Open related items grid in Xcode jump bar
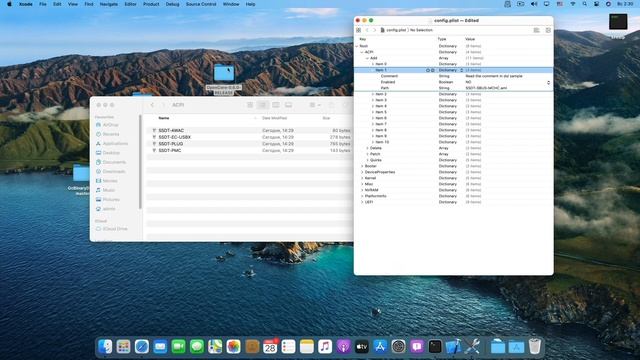This screenshot has width=640, height=360. [358, 30]
